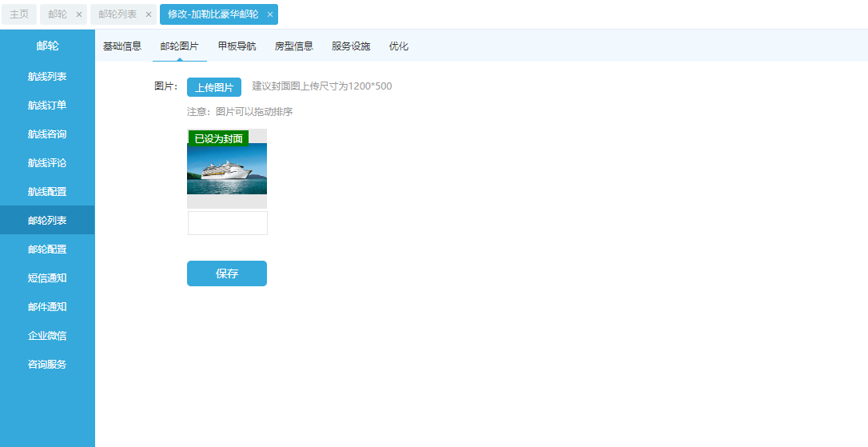Select 航线评论 from the sidebar
The height and width of the screenshot is (447, 868).
pyautogui.click(x=47, y=163)
